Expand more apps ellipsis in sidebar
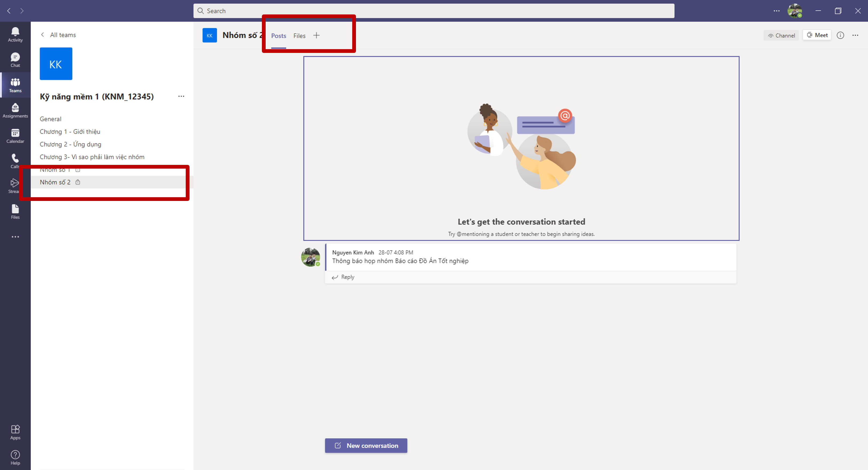 15,237
